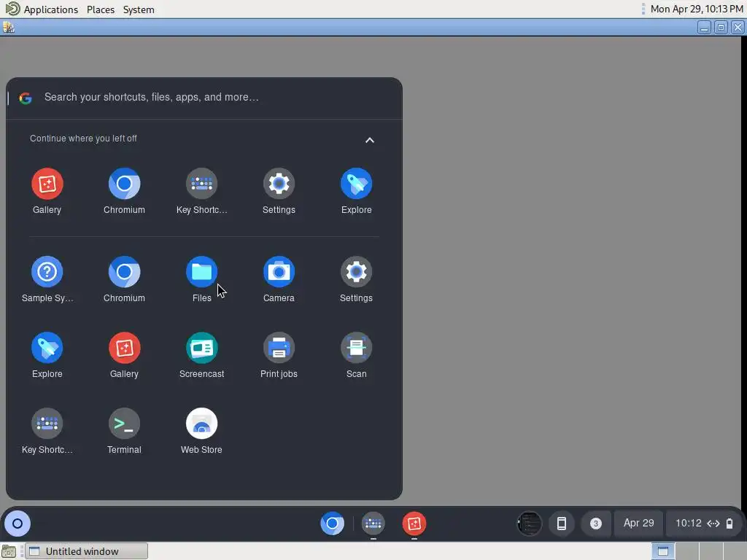Open Settings in the recent apps row
The height and width of the screenshot is (560, 747).
coord(279,191)
